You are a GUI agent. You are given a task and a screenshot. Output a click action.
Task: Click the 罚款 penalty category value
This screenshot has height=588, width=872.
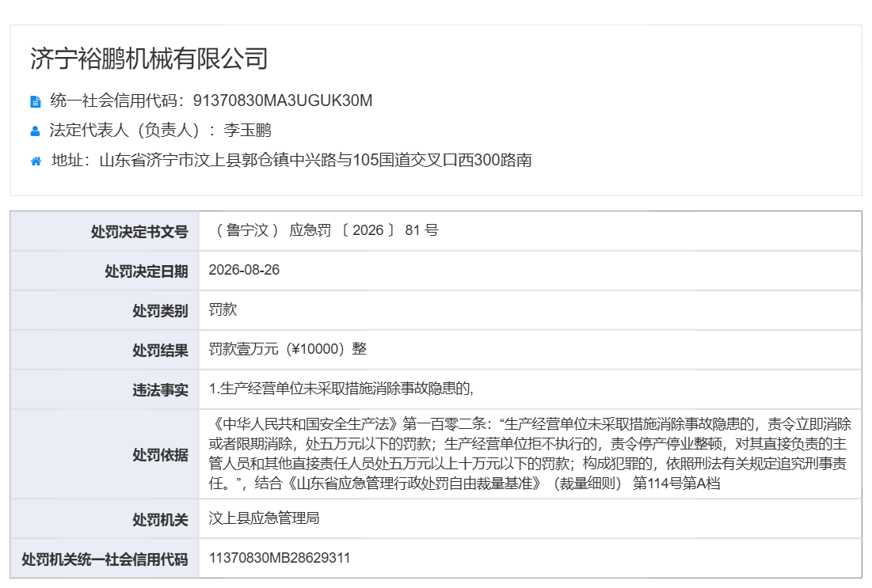[223, 309]
